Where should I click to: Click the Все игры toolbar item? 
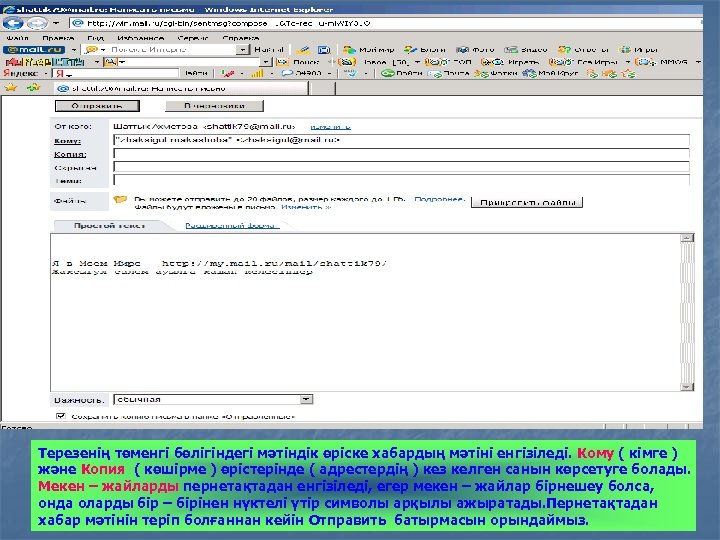(583, 62)
